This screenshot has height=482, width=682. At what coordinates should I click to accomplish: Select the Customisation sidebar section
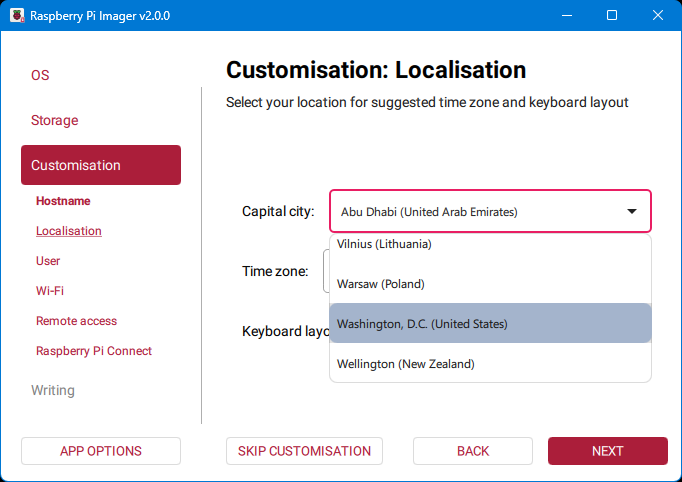pyautogui.click(x=100, y=165)
